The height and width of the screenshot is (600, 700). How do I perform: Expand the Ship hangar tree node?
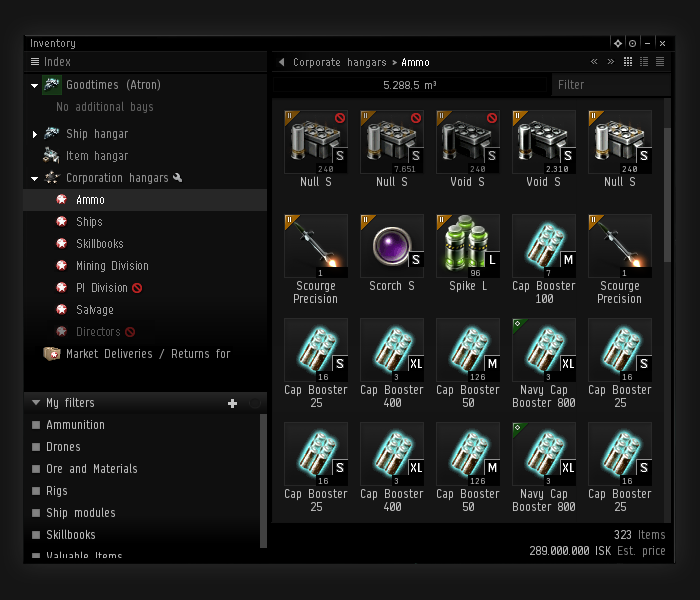coord(34,134)
